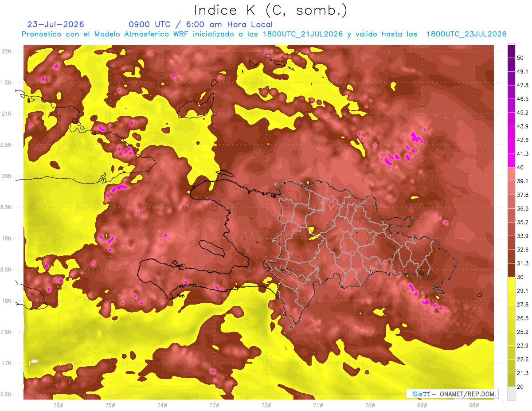Click the dark brown swatch between 30 and 31.3
The height and width of the screenshot is (411, 532).
coord(511,270)
